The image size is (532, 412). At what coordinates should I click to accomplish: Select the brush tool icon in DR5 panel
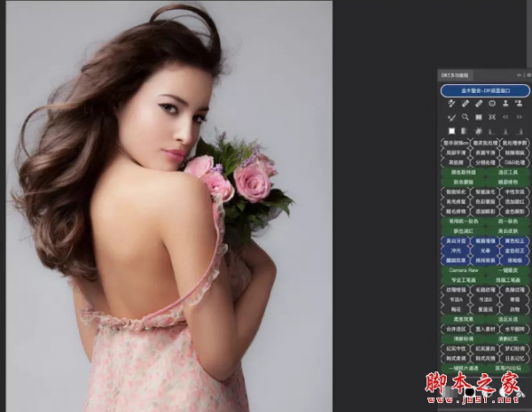451,117
